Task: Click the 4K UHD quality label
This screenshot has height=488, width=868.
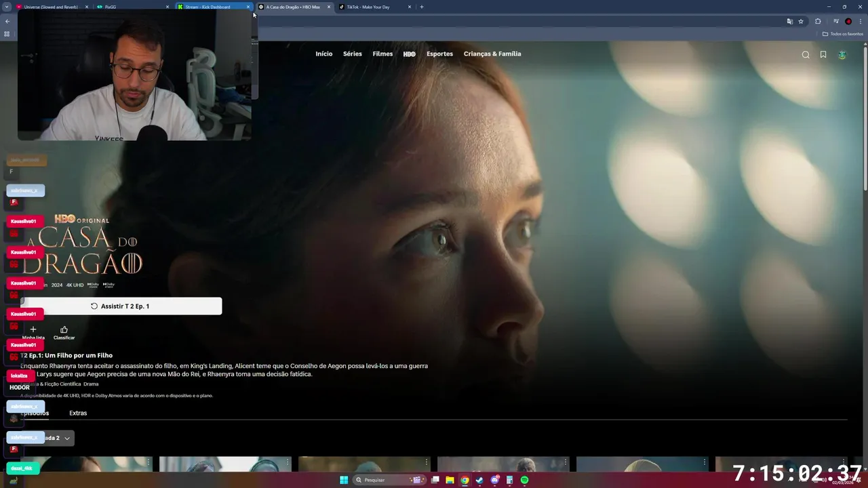Action: tap(75, 285)
